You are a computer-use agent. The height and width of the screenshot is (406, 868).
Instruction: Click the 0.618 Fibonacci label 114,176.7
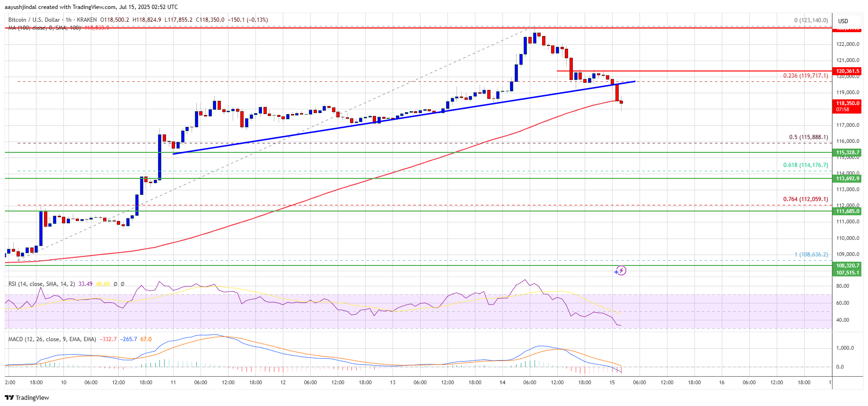[x=806, y=165]
